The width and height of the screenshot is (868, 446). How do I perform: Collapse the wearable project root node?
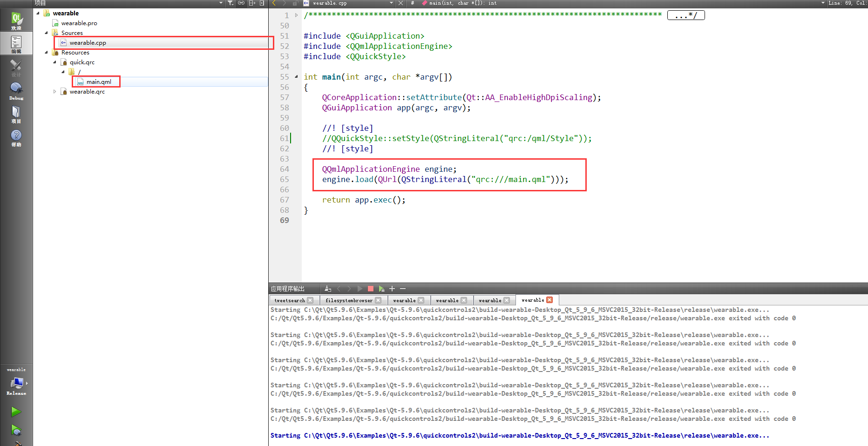click(38, 13)
